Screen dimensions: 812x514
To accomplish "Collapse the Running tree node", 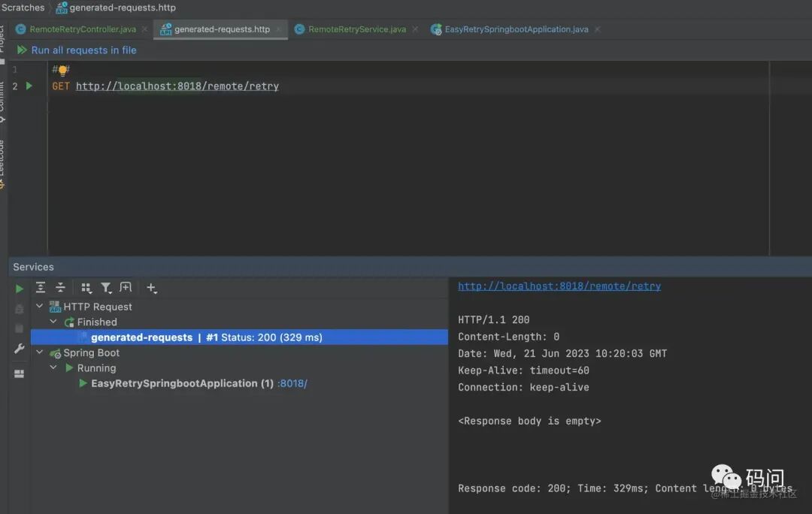I will coord(53,368).
